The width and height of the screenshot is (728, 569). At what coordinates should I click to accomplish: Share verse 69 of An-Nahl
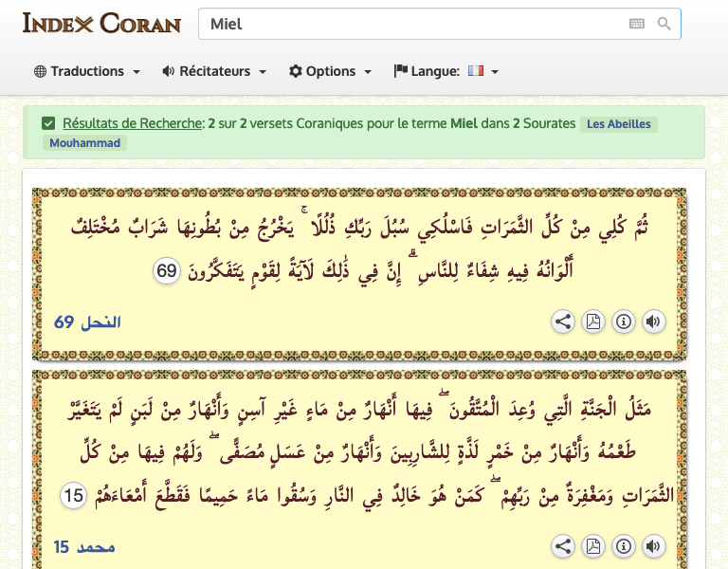coord(563,321)
